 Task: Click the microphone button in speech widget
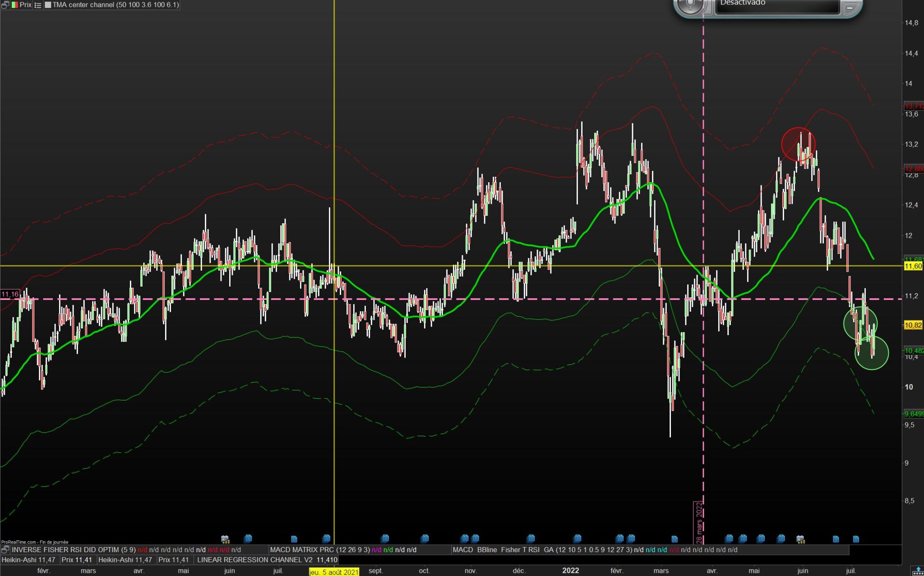click(690, 5)
